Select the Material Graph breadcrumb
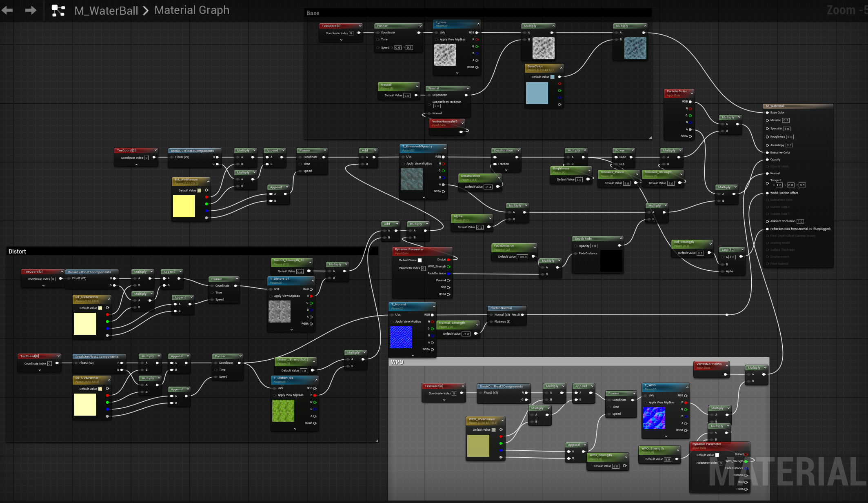The image size is (868, 503). pos(192,10)
